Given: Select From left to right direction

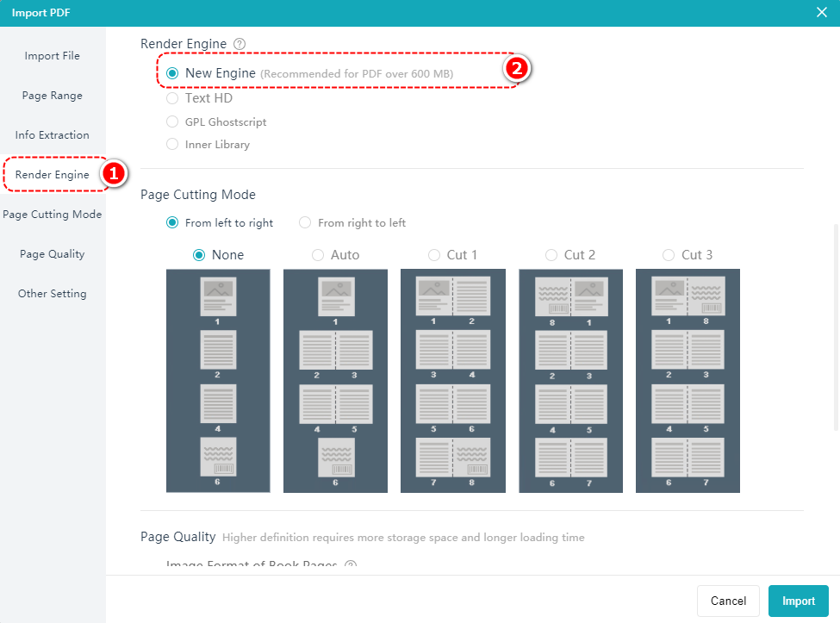Looking at the screenshot, I should tap(173, 223).
